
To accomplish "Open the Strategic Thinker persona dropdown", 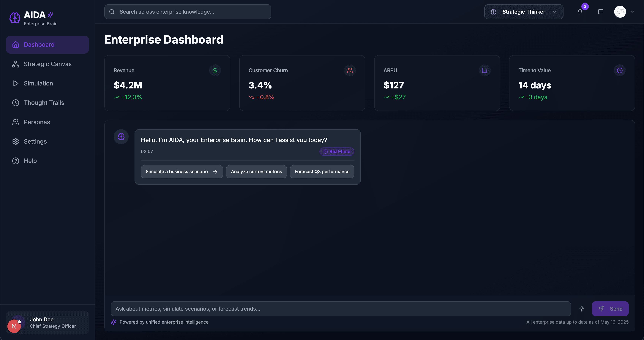I will point(524,12).
